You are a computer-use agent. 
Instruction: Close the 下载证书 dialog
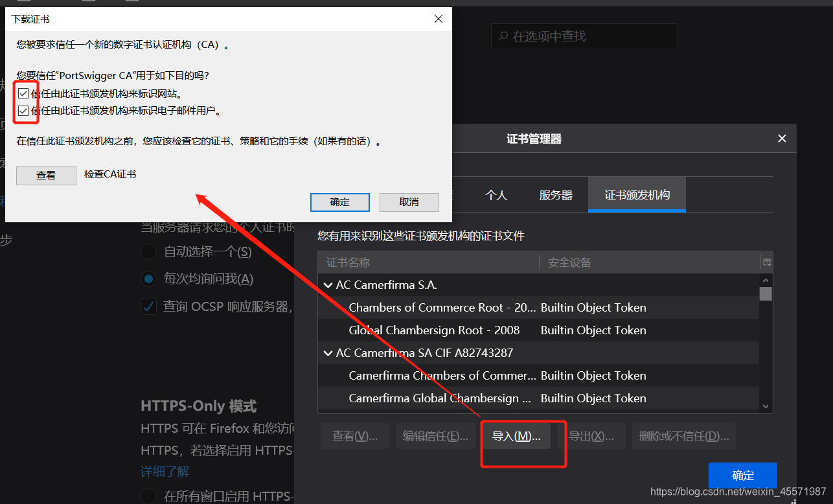[x=439, y=19]
